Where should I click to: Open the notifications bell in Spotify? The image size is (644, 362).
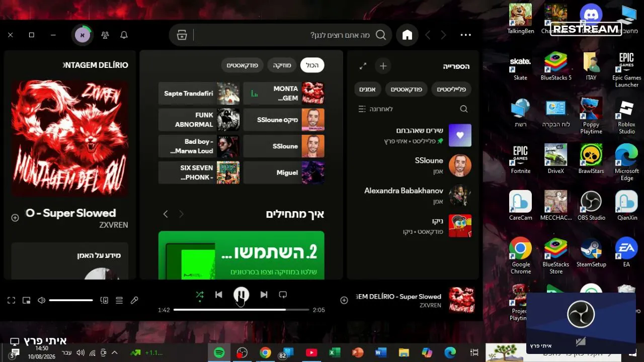(x=124, y=35)
